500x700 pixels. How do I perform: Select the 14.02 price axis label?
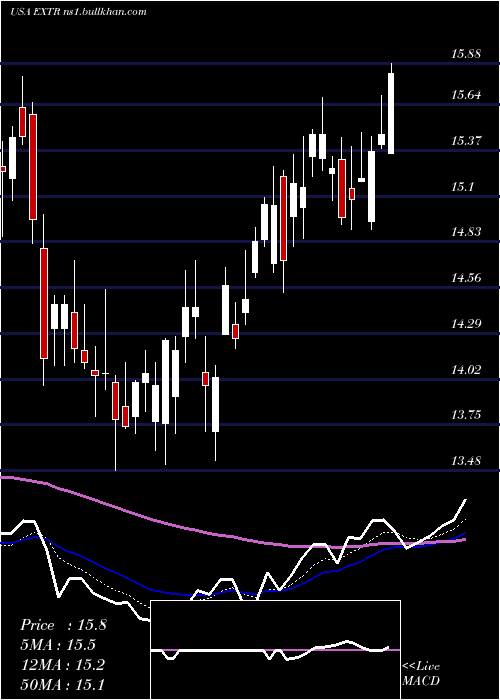pyautogui.click(x=466, y=370)
